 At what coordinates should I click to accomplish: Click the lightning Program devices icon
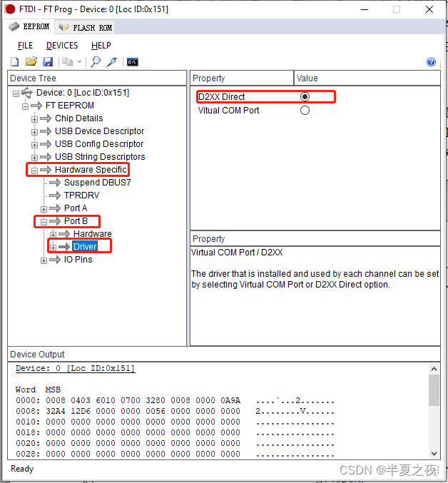[x=112, y=62]
